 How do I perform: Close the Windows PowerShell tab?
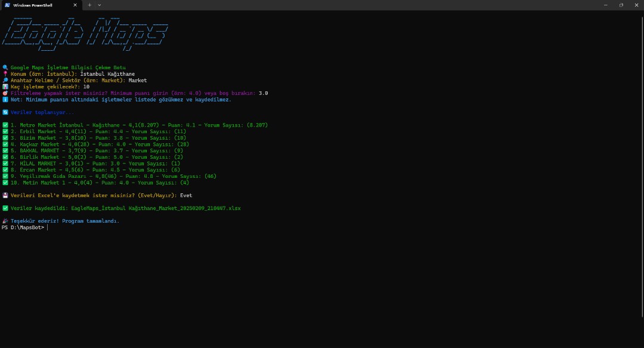coord(75,5)
